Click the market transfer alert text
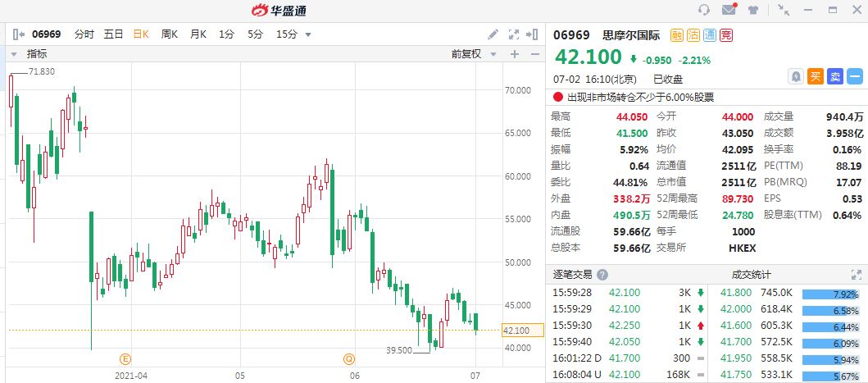 [640, 98]
